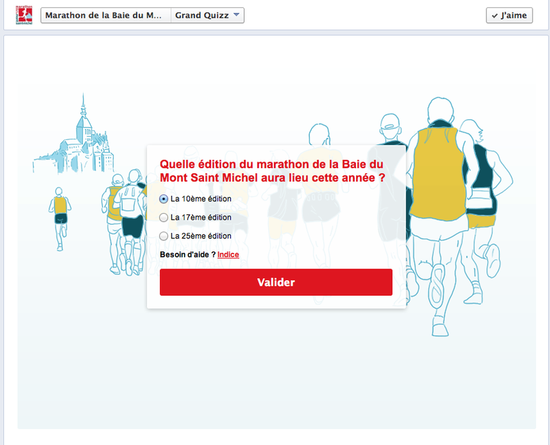The image size is (550, 445).
Task: Select the La 25ème édition option
Action: [163, 236]
